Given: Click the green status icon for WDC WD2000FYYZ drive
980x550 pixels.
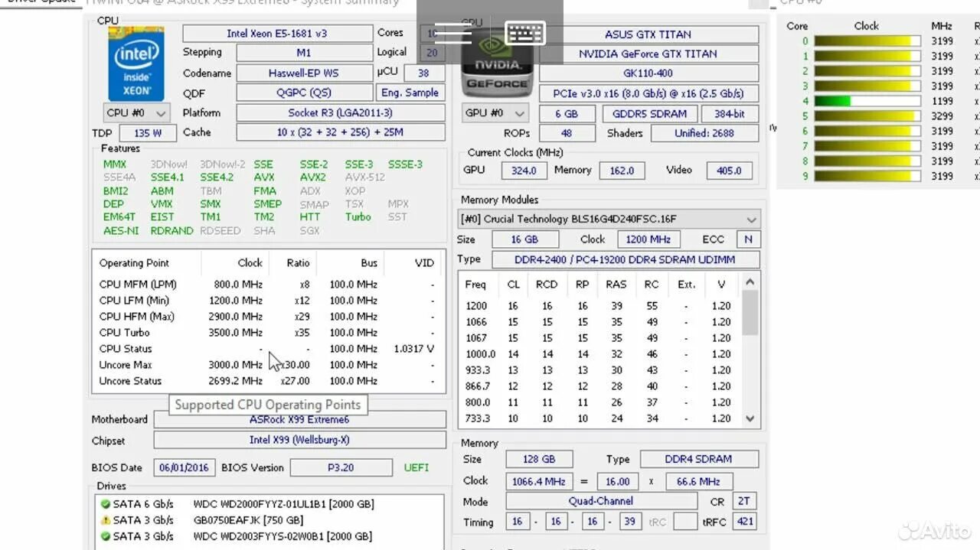Looking at the screenshot, I should click(106, 504).
